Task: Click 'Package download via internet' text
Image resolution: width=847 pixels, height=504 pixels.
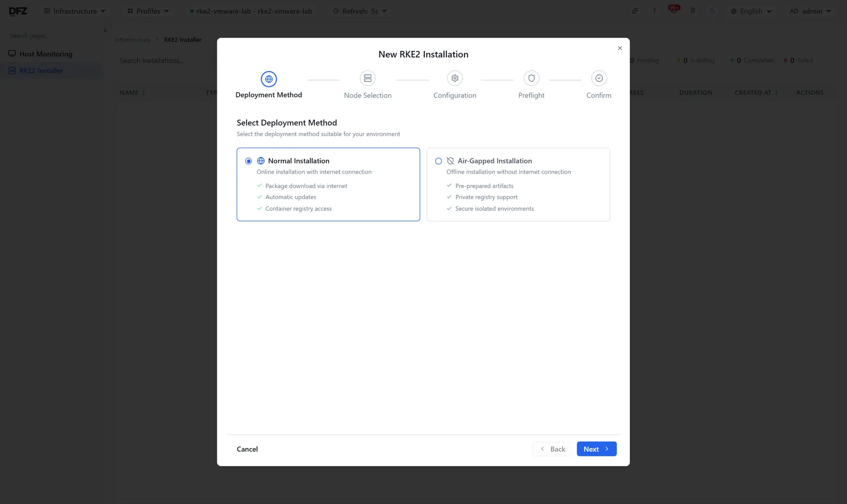Action: pyautogui.click(x=306, y=186)
